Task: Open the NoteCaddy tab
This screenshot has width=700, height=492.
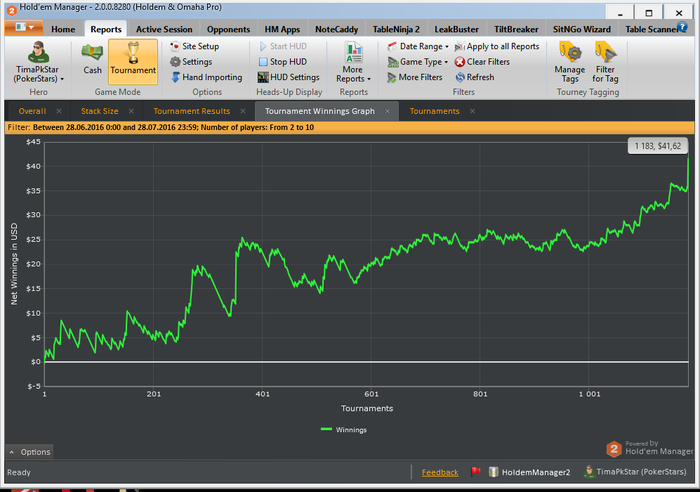Action: pos(336,29)
